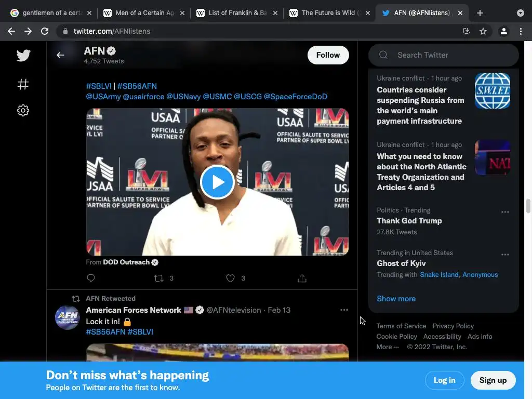Open the #SBLVI hashtag in the video tweet
The image size is (532, 399).
click(99, 86)
